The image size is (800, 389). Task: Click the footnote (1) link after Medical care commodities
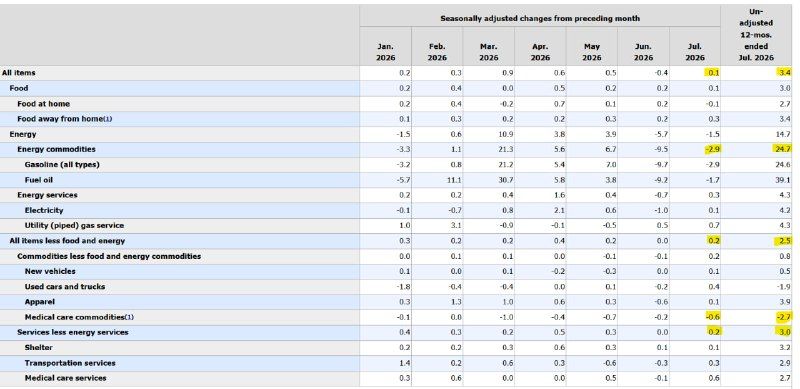pos(130,317)
